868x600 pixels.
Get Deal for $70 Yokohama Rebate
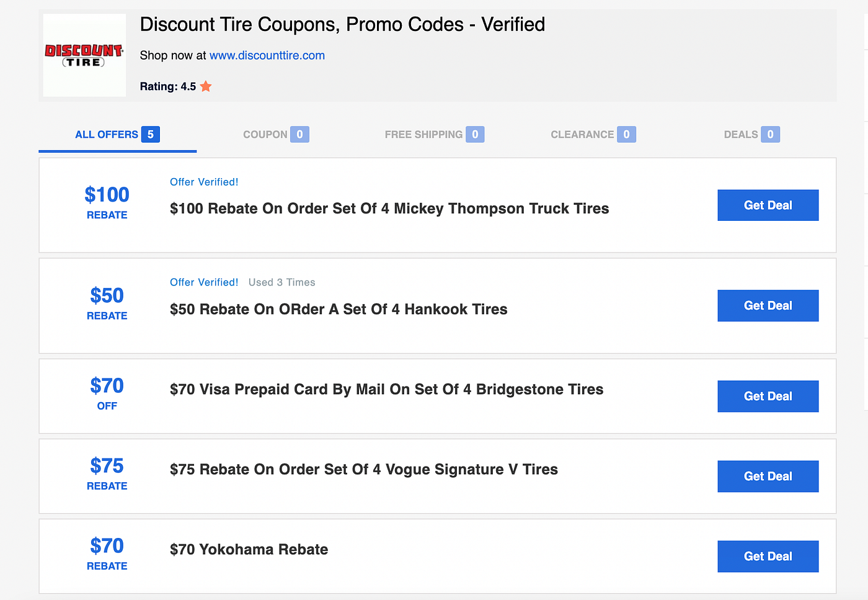(x=768, y=557)
